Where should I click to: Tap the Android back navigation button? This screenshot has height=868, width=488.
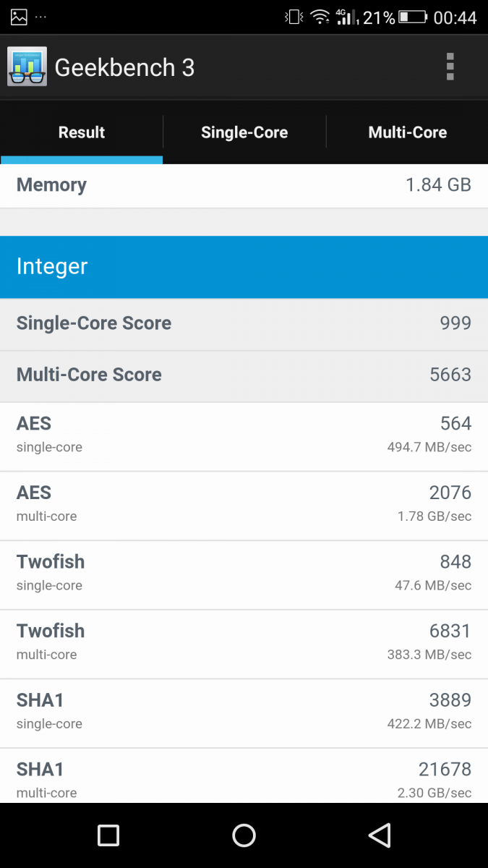point(380,835)
